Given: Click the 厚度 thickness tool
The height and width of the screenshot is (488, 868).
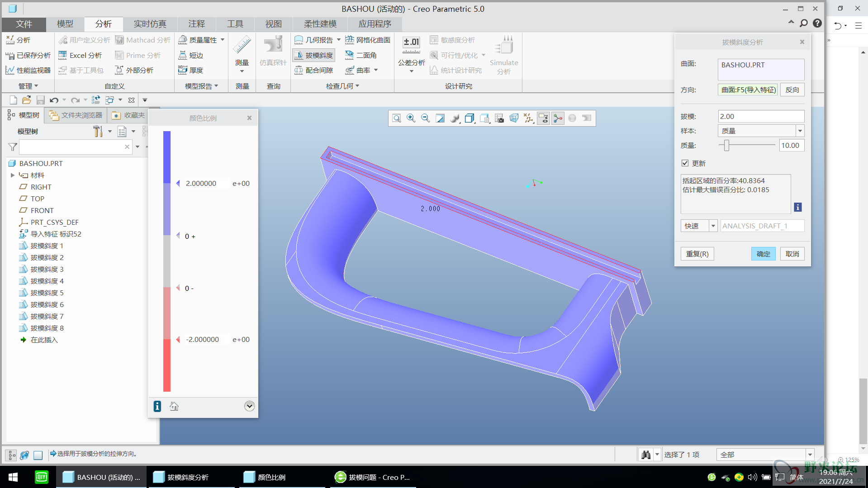Looking at the screenshot, I should point(191,70).
